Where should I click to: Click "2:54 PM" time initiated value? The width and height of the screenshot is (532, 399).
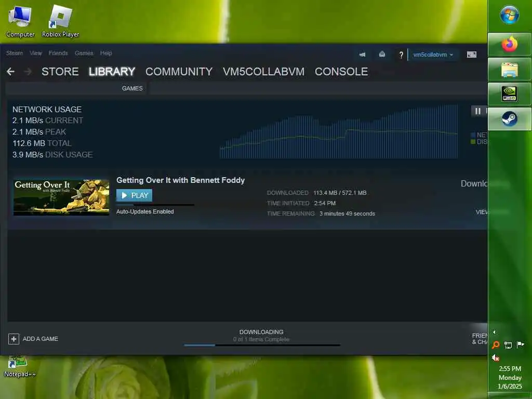point(325,203)
